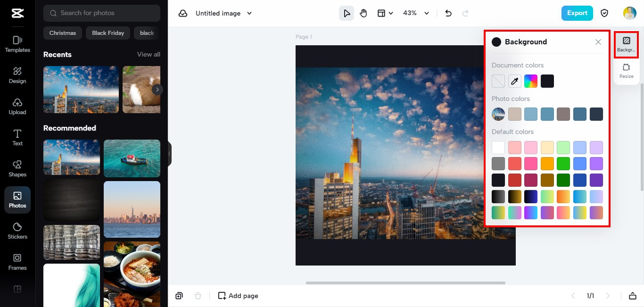Open the 43% zoom level dropdown
644x307 pixels.
(x=416, y=13)
